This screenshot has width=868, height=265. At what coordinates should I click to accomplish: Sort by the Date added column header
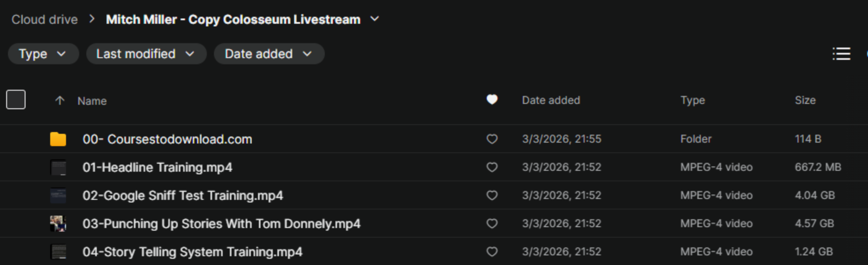[551, 100]
